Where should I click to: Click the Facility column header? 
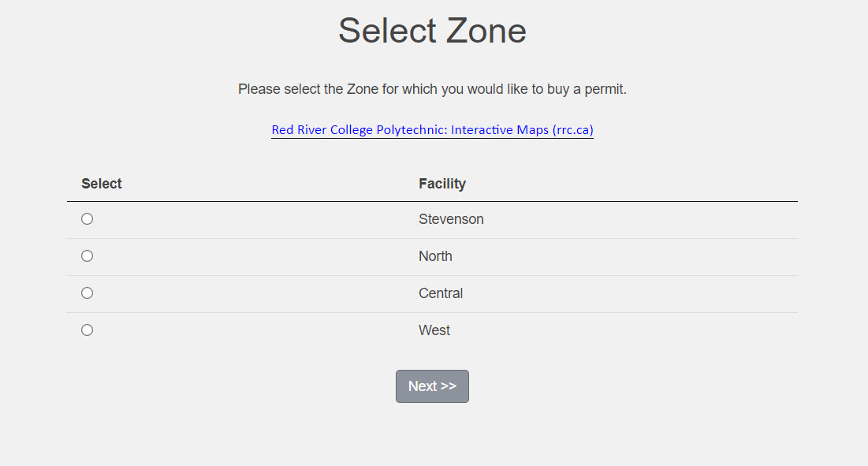coord(442,184)
